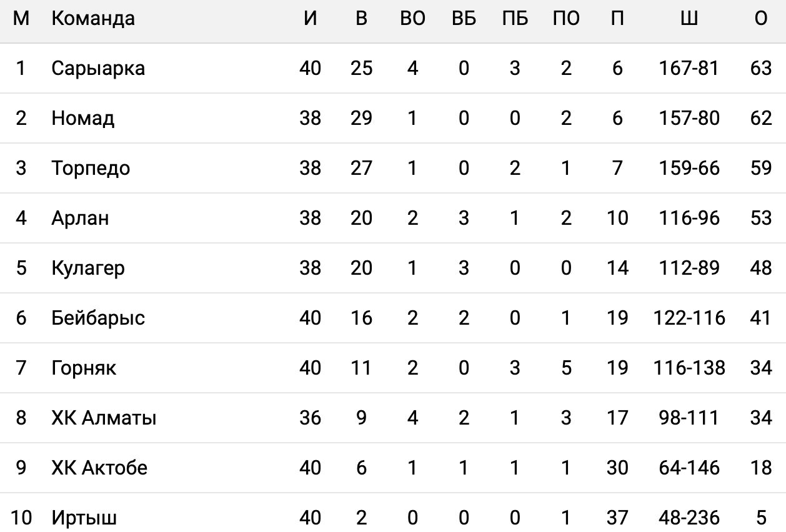Screen dimensions: 786x532
Task: Open the Арлан team entry
Action: pyautogui.click(x=80, y=218)
